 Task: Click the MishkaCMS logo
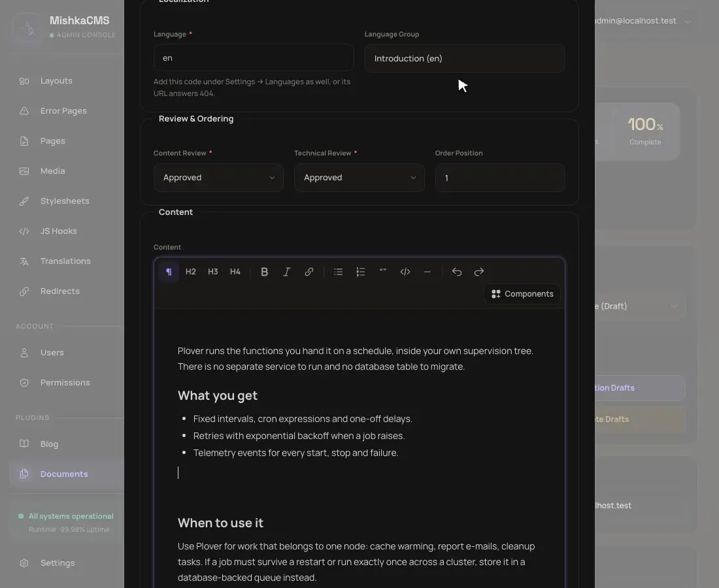28,28
